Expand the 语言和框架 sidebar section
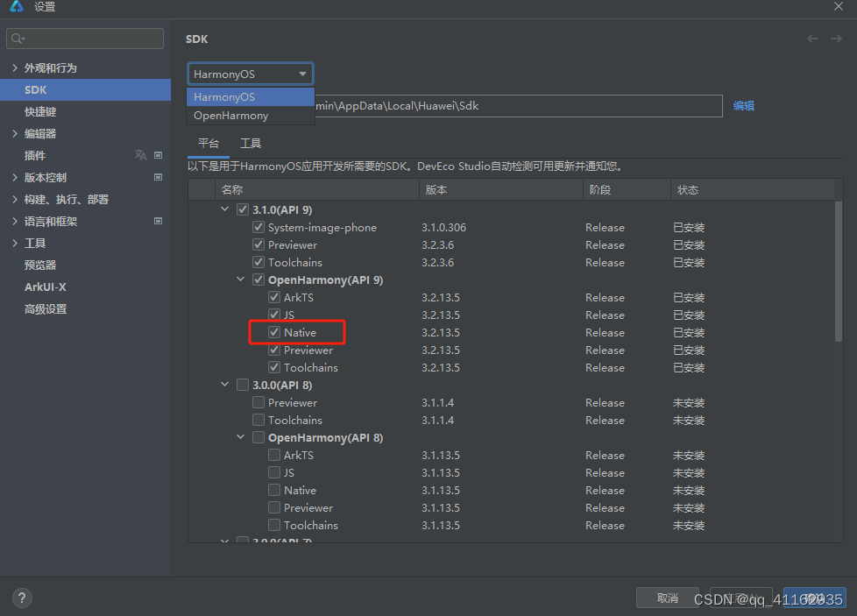 click(x=15, y=221)
